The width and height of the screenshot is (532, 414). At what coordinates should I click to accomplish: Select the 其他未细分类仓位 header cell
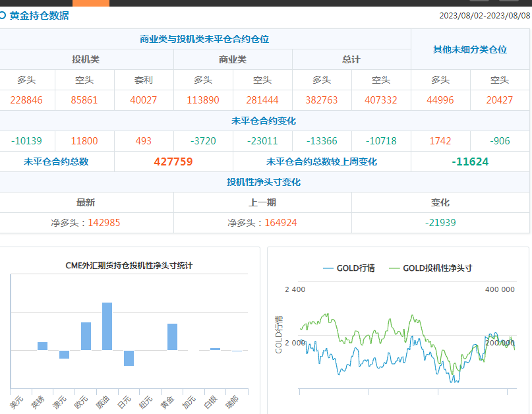[470, 49]
